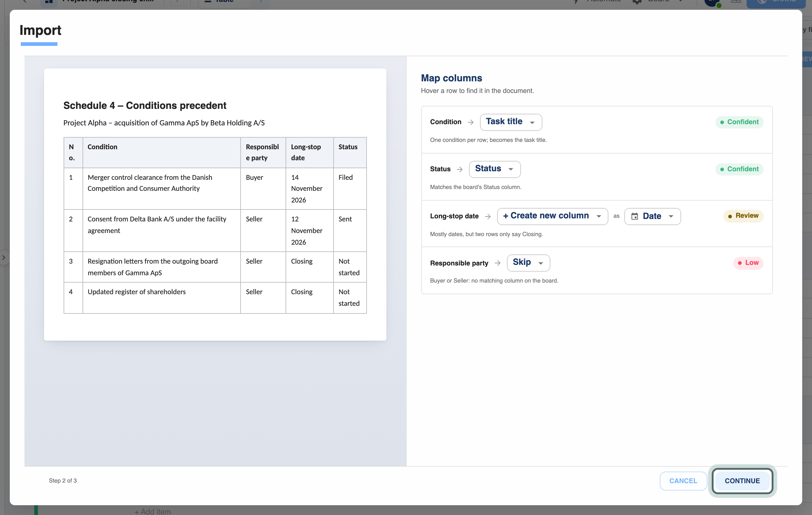Screen dimensions: 812x515
Task: Change the Date column type dropdown
Action: click(x=652, y=216)
